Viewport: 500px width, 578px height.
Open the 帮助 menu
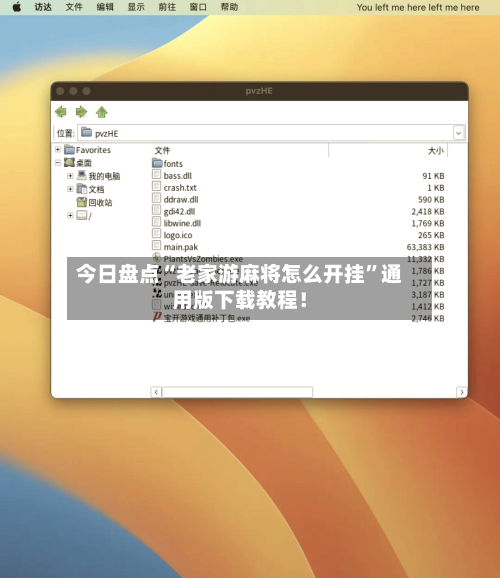pyautogui.click(x=229, y=7)
